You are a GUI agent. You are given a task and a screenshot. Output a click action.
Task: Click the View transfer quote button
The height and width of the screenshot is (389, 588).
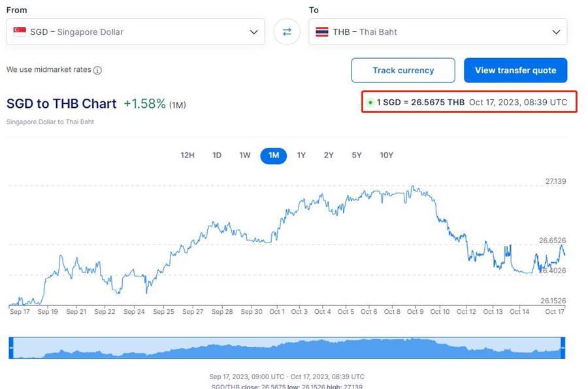point(515,70)
